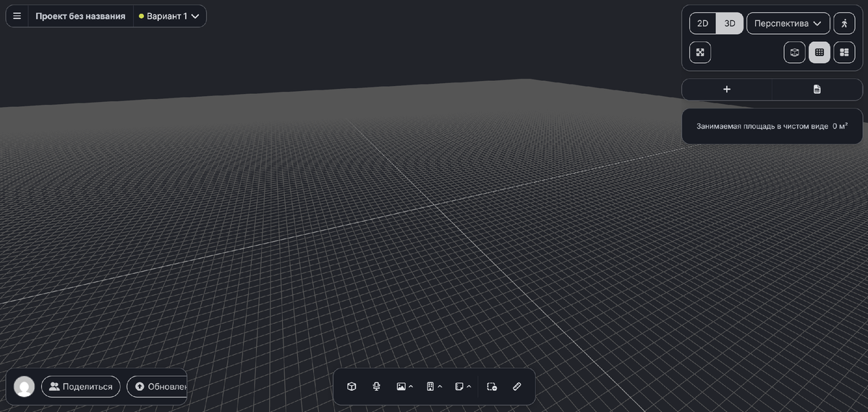Open the "Вариант 1" variant dropdown
The width and height of the screenshot is (868, 412).
coord(170,16)
